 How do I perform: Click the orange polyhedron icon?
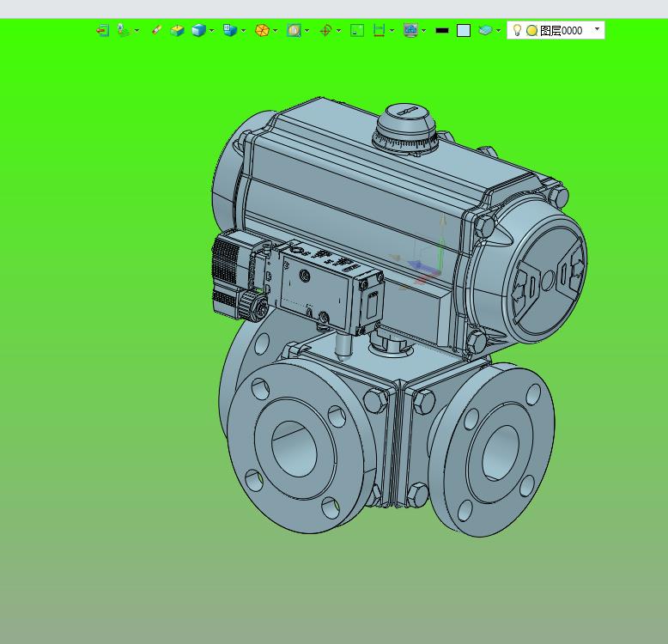coord(262,30)
